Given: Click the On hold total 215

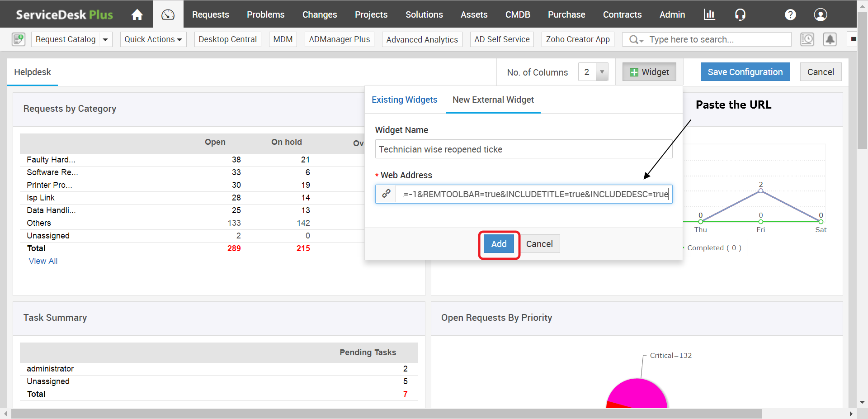Looking at the screenshot, I should coord(303,248).
